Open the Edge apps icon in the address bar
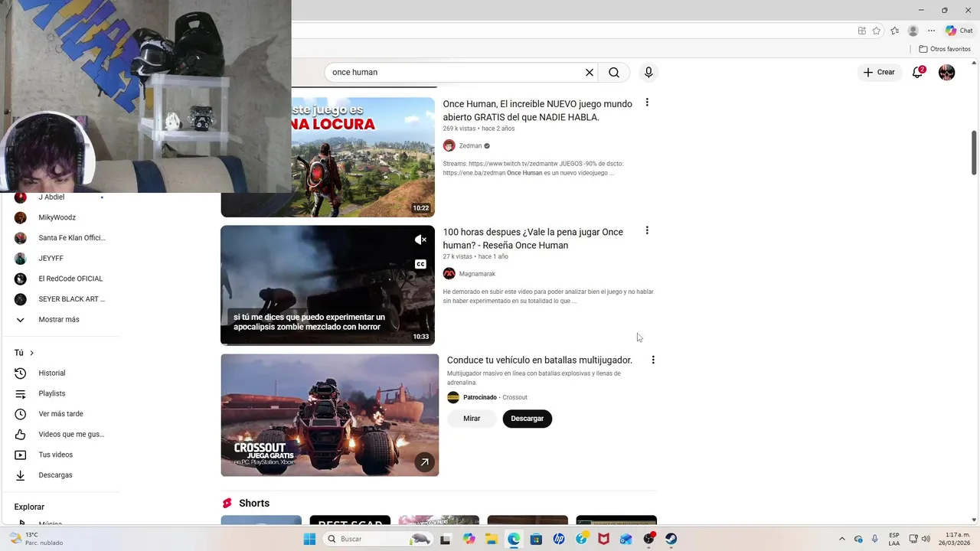 (x=862, y=31)
